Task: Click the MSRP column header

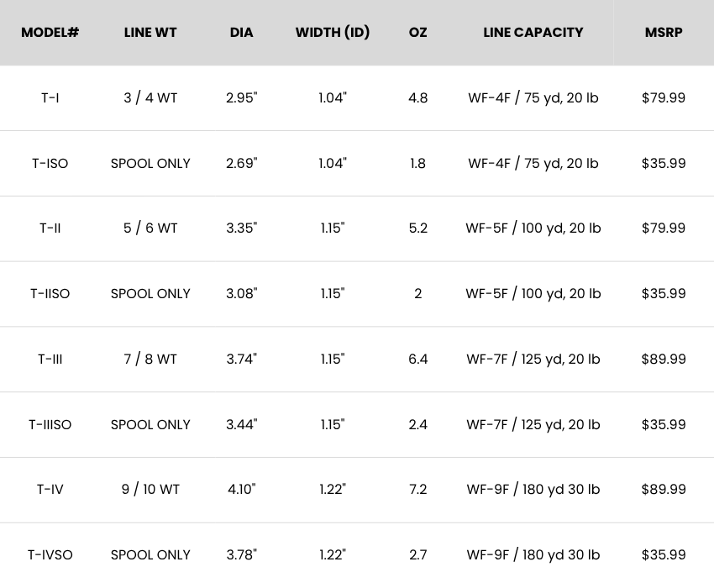Action: [x=664, y=33]
